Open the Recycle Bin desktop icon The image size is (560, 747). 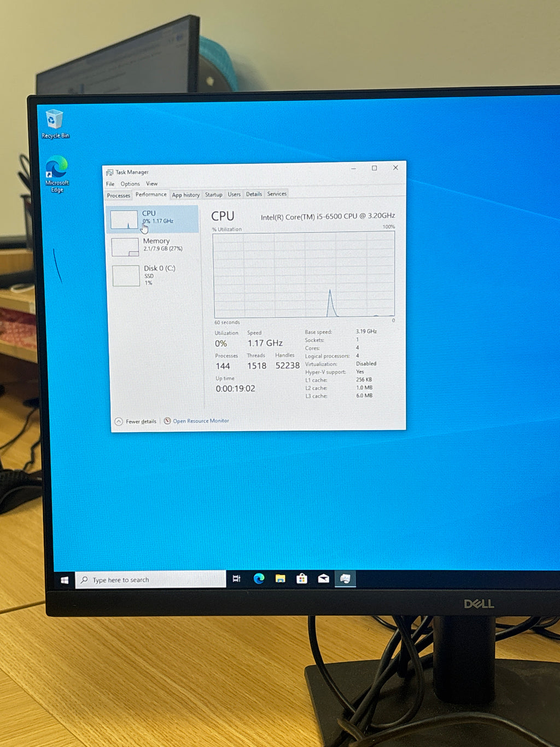pyautogui.click(x=55, y=124)
